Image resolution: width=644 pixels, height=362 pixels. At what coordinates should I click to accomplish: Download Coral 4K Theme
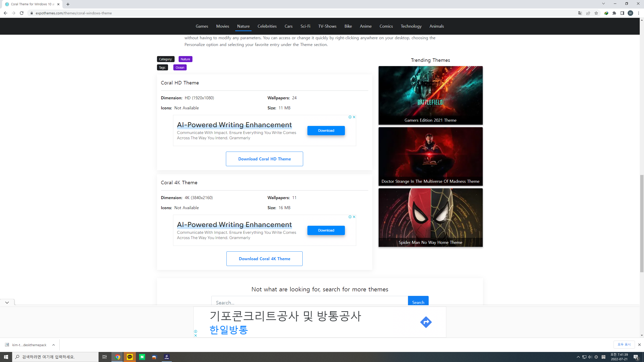264,259
